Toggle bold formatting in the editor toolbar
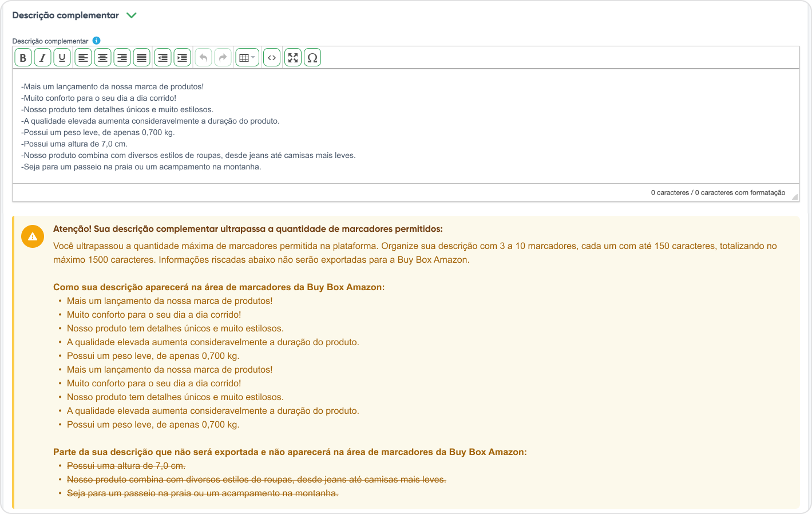Image resolution: width=812 pixels, height=514 pixels. click(23, 58)
